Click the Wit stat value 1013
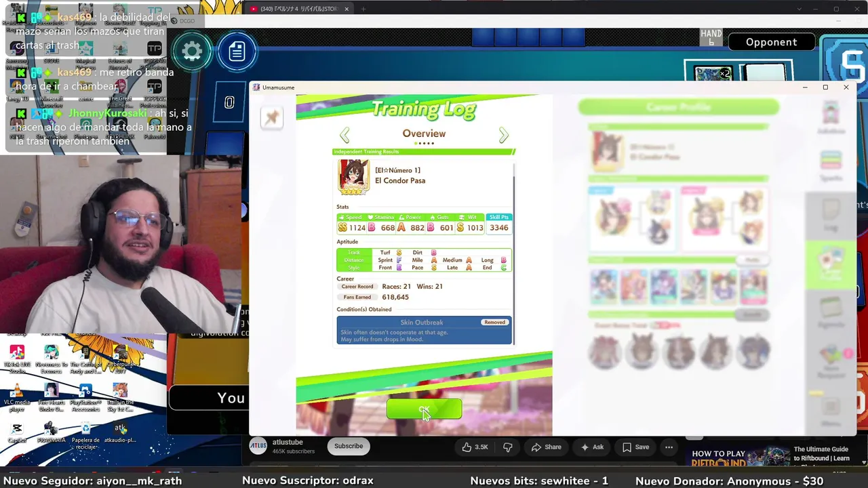This screenshot has height=488, width=868. (x=475, y=228)
